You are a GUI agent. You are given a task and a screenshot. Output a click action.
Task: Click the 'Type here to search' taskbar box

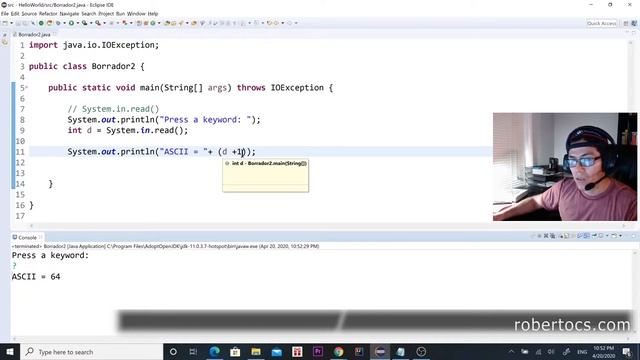click(x=91, y=351)
